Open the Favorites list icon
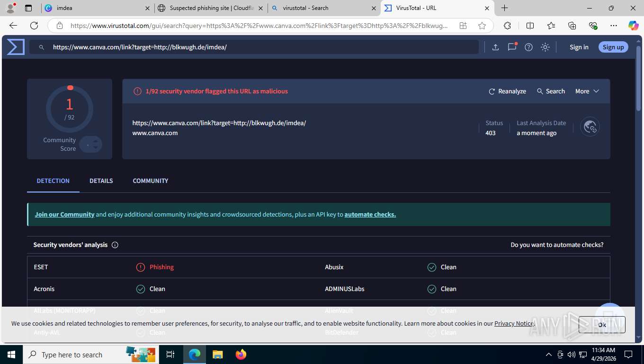The image size is (644, 364). [x=551, y=26]
